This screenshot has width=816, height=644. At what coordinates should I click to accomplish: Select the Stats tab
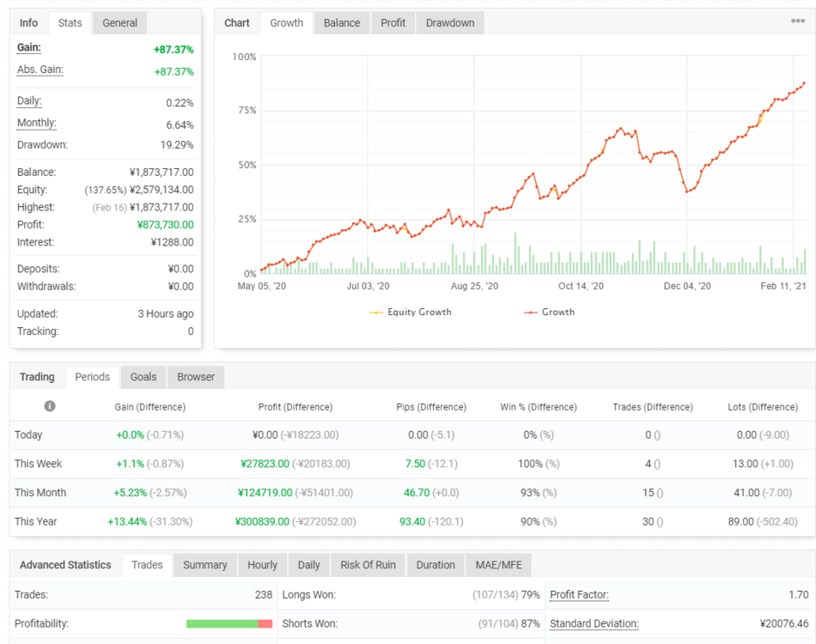(70, 23)
